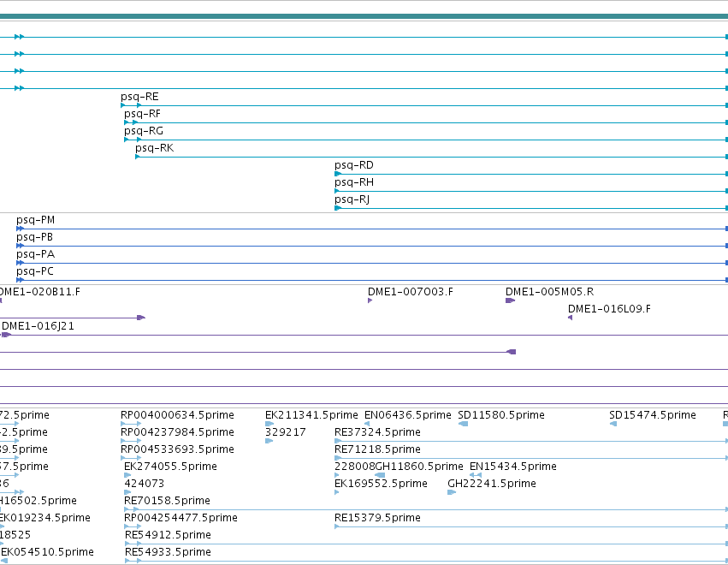Select the psq-RH transcript label
Image resolution: width=728 pixels, height=565 pixels.
[354, 182]
